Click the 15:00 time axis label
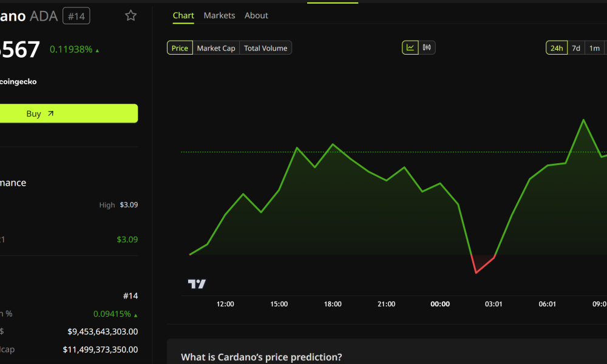The image size is (607, 364). (279, 304)
